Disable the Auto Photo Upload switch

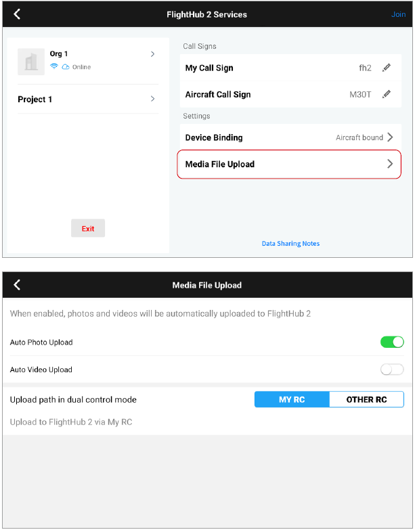392,342
